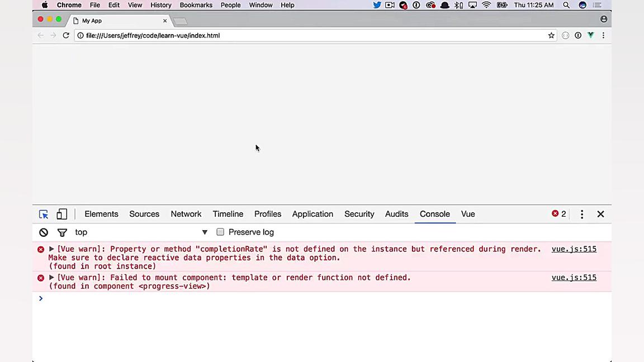Click the second warning's error icon

[41, 278]
